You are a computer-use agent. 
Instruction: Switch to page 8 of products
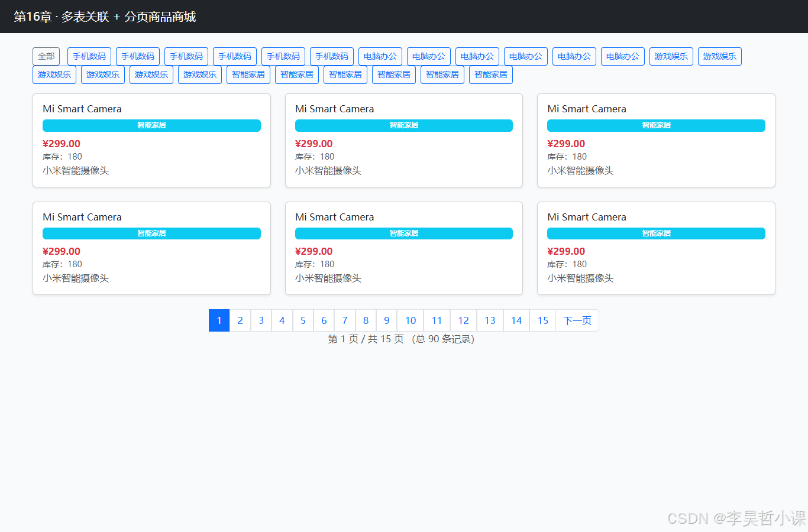pos(366,320)
